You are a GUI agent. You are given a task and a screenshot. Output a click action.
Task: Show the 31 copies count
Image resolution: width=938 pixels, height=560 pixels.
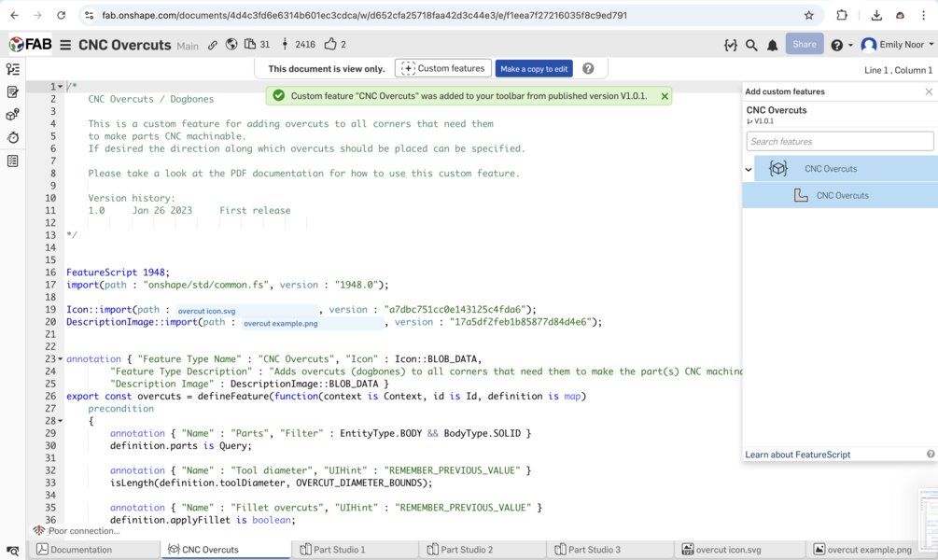[257, 44]
